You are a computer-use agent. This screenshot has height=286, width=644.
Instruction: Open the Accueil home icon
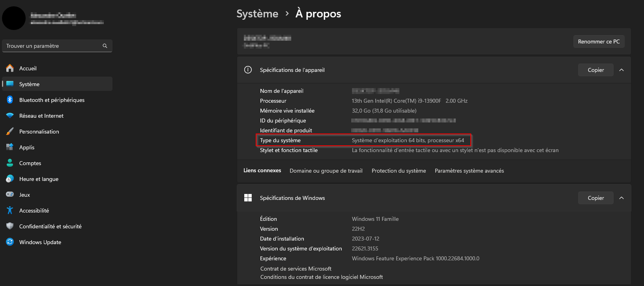tap(10, 68)
